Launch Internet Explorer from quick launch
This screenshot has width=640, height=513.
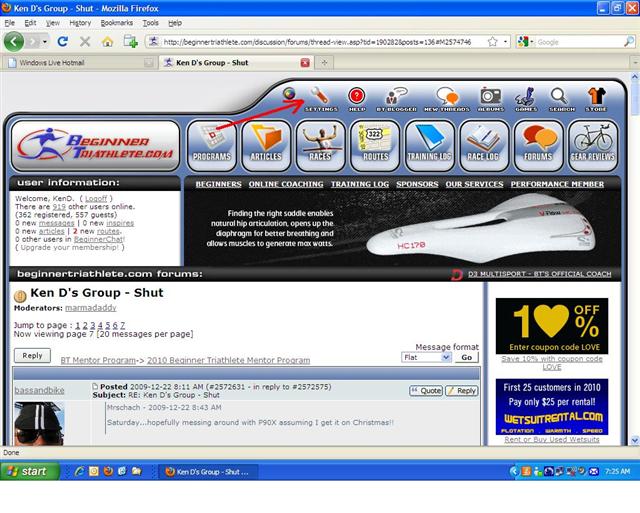coord(80,471)
